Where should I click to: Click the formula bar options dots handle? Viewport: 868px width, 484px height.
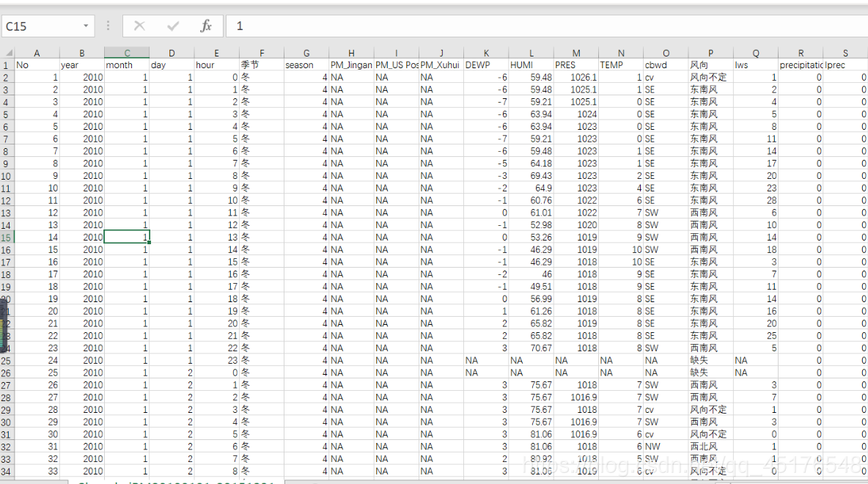(108, 26)
